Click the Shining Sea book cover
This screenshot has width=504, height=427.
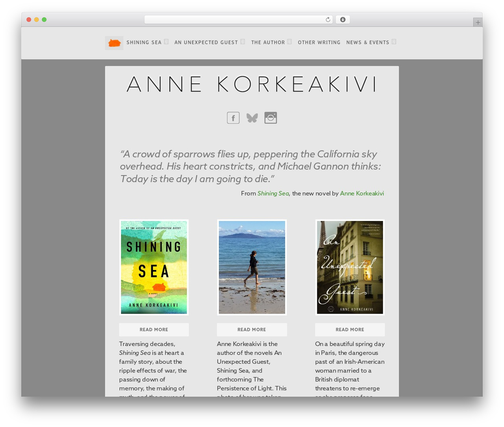[154, 267]
